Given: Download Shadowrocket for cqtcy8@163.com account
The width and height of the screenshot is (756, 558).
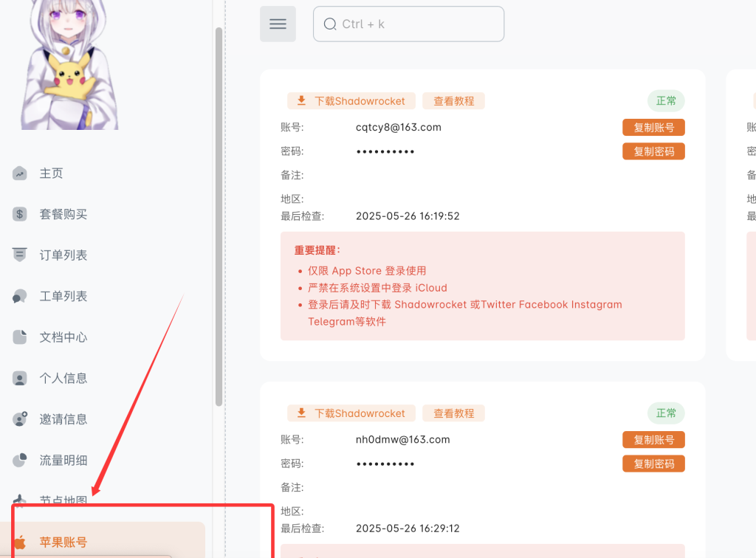Looking at the screenshot, I should click(x=351, y=101).
